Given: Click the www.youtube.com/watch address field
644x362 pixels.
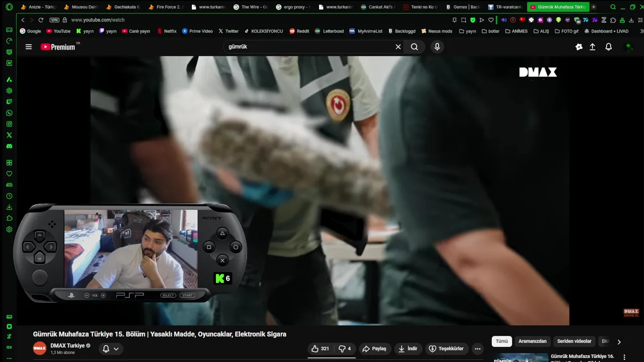Looking at the screenshot, I should click(98, 20).
